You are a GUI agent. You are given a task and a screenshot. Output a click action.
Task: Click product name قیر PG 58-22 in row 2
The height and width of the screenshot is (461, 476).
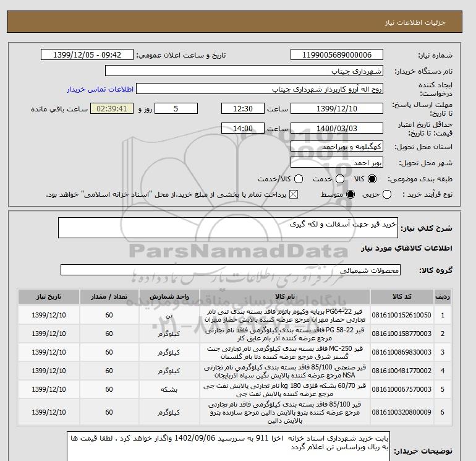[x=285, y=334]
